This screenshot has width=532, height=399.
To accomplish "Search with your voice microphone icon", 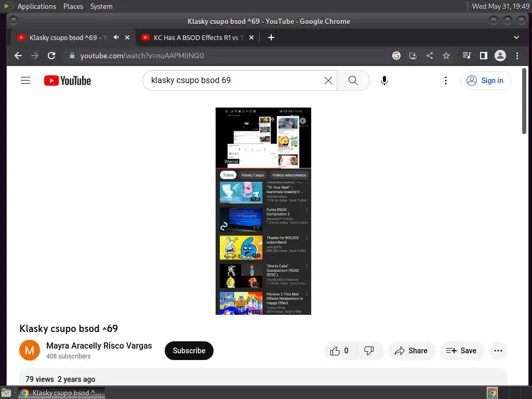I will [x=384, y=81].
